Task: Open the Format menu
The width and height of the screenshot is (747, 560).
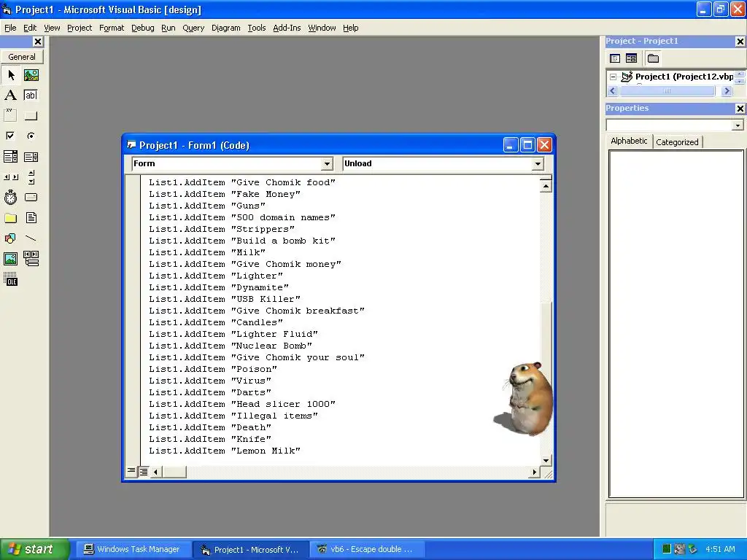Action: click(x=112, y=28)
